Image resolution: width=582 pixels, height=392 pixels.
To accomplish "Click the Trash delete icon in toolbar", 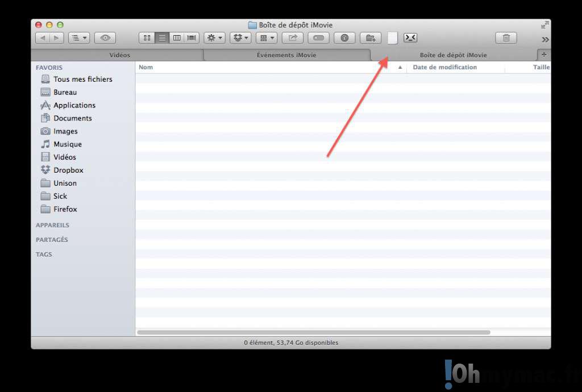I will click(x=506, y=38).
